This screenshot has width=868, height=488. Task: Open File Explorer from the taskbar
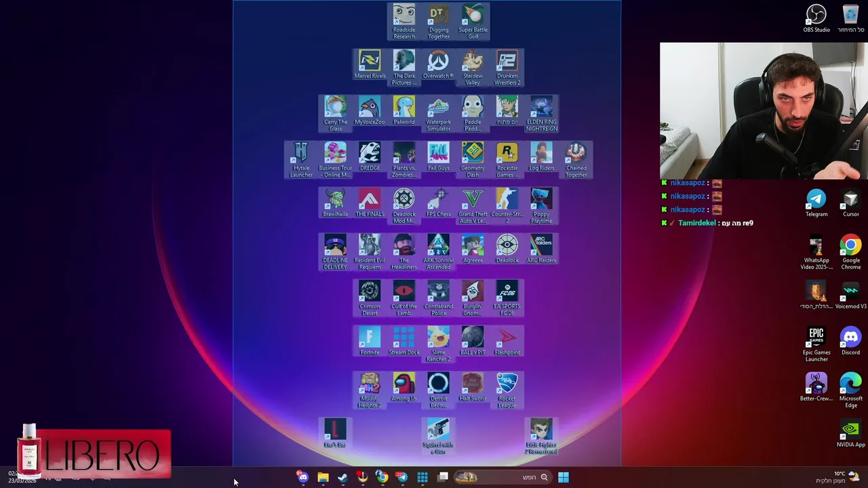point(323,477)
